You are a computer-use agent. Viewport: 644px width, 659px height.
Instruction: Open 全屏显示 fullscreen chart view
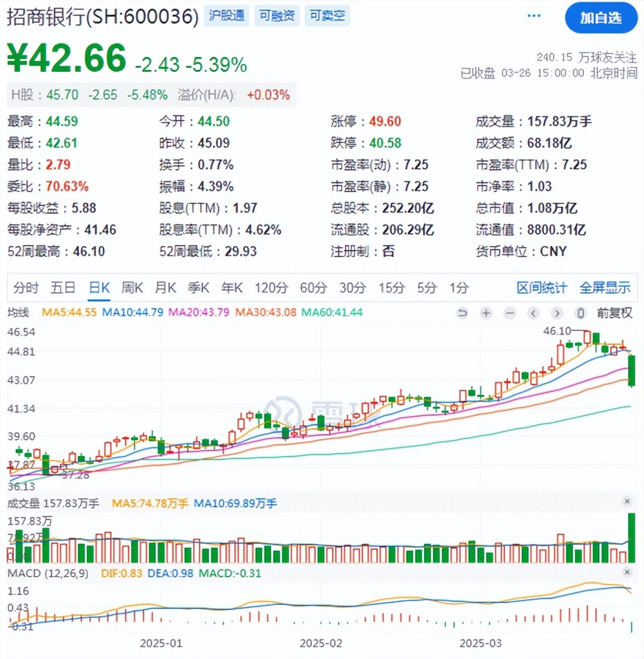coord(605,288)
